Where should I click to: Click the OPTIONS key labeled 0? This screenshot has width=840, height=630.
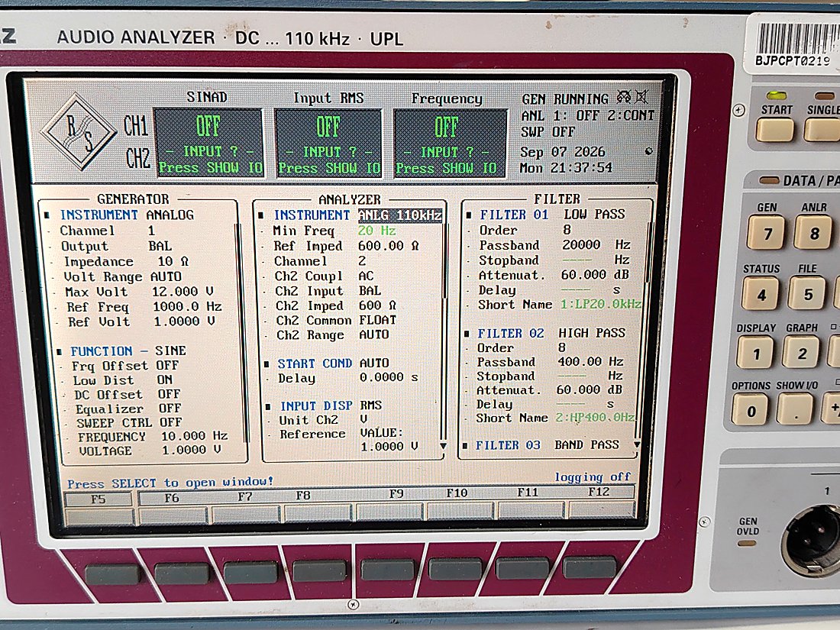749,410
